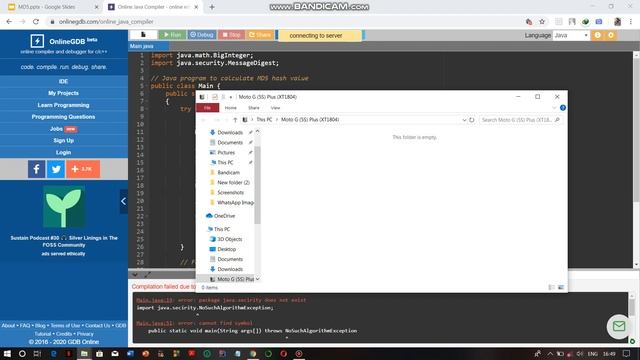Open the Home ribbon tab in File Explorer

click(x=231, y=108)
